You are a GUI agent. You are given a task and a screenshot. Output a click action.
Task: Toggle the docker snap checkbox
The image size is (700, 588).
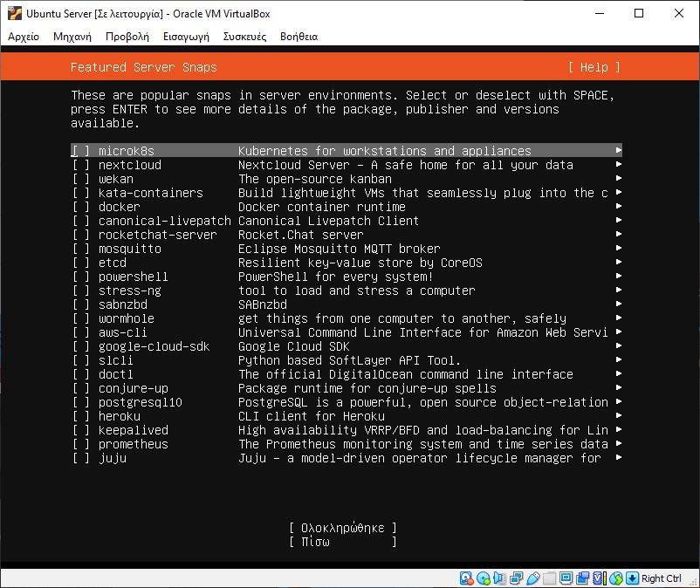[81, 207]
